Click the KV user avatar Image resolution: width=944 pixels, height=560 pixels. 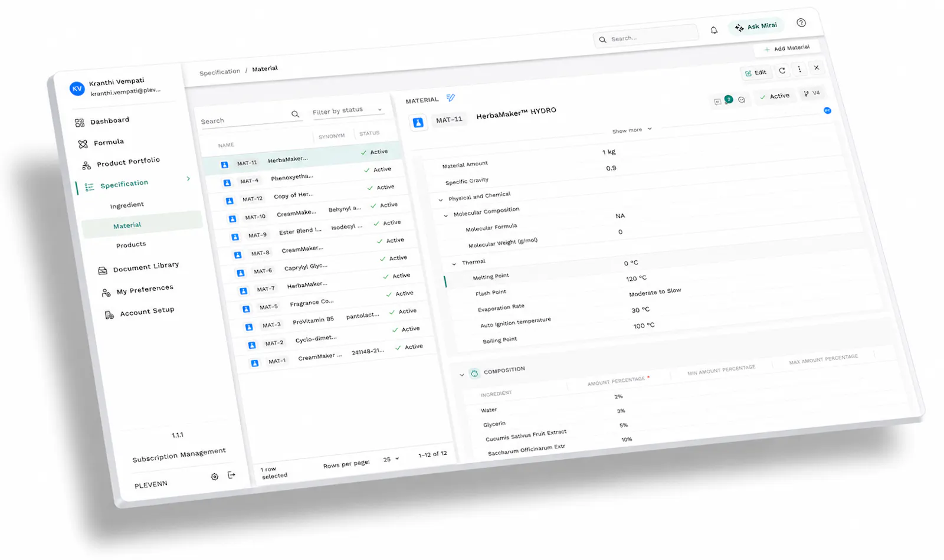click(77, 89)
